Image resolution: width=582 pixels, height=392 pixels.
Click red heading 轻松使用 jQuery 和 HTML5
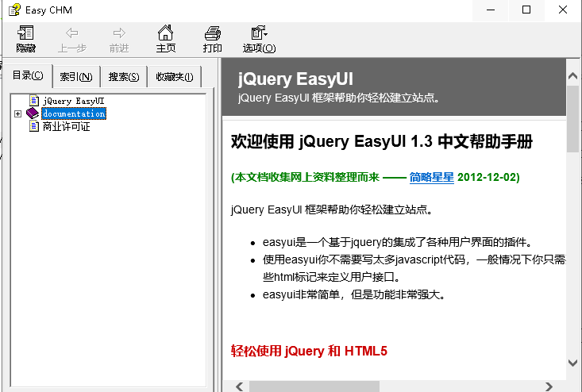tap(309, 351)
